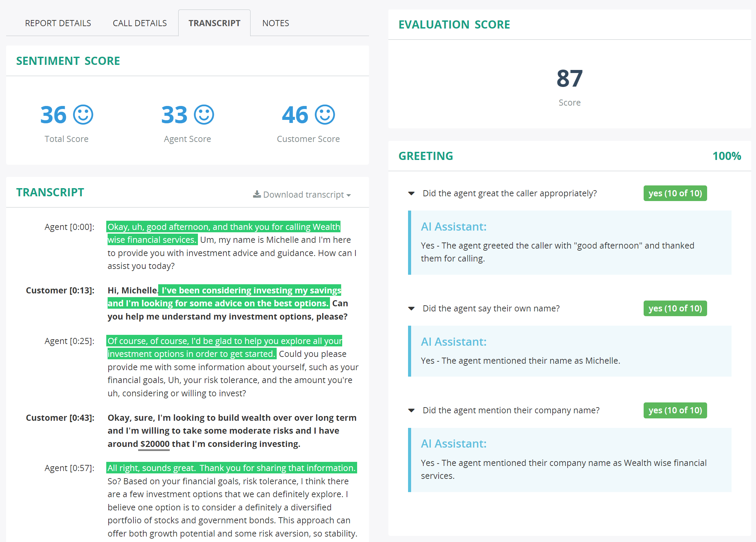
Task: Click yes (10 of 10) for the agent name question
Action: pos(675,308)
